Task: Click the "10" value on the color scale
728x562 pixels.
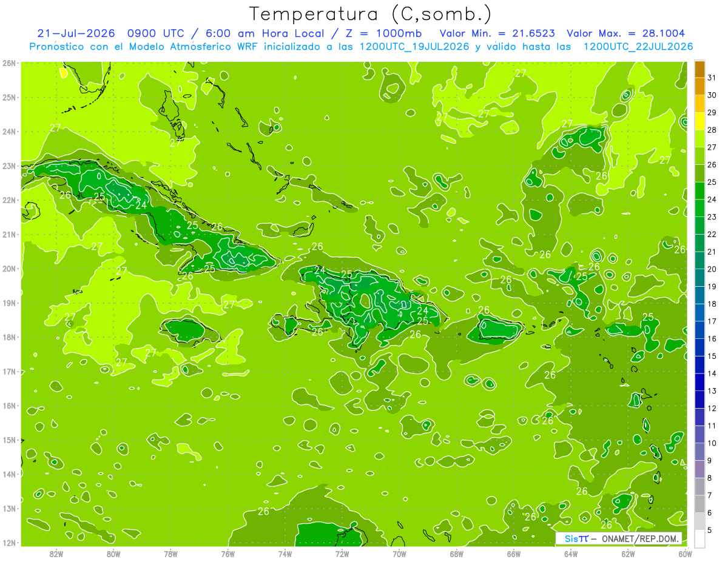Action: coord(712,443)
